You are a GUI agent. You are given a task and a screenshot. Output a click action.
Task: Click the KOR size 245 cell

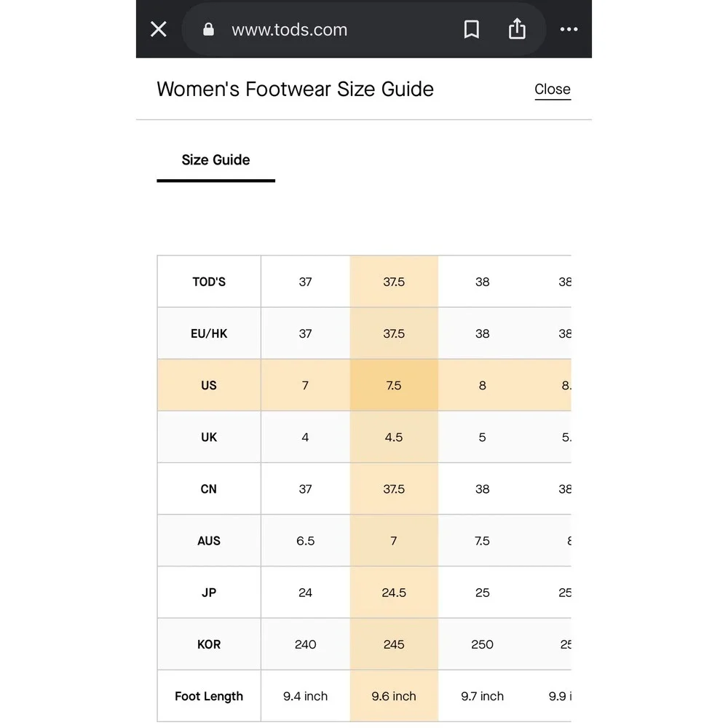pyautogui.click(x=394, y=644)
